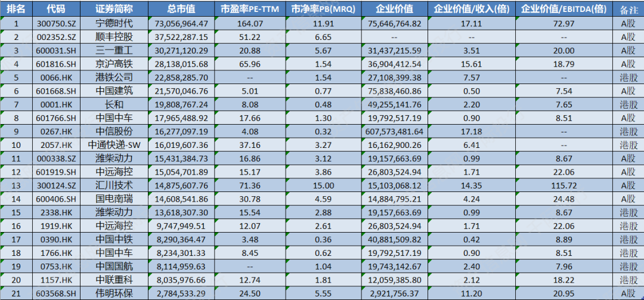Viewport: 644px width, 300px height.
Task: Click the 企业价值/EBITDA(倍) header
Action: (564, 10)
